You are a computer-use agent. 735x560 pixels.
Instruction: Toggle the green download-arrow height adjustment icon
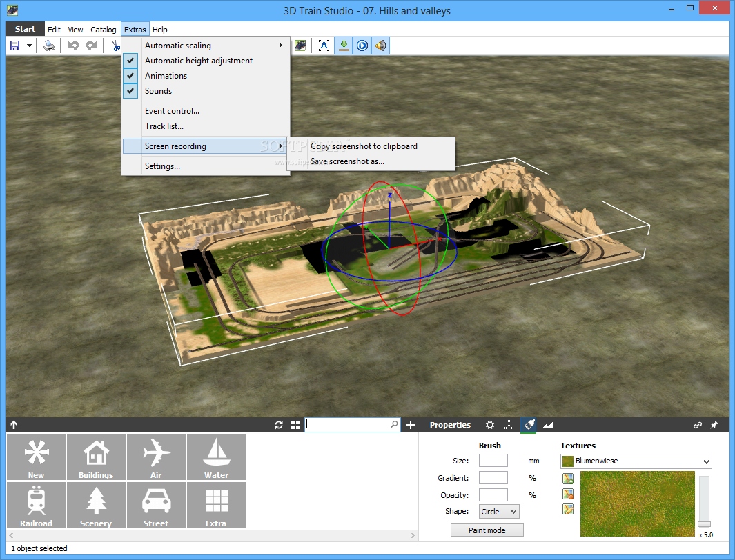(x=344, y=46)
